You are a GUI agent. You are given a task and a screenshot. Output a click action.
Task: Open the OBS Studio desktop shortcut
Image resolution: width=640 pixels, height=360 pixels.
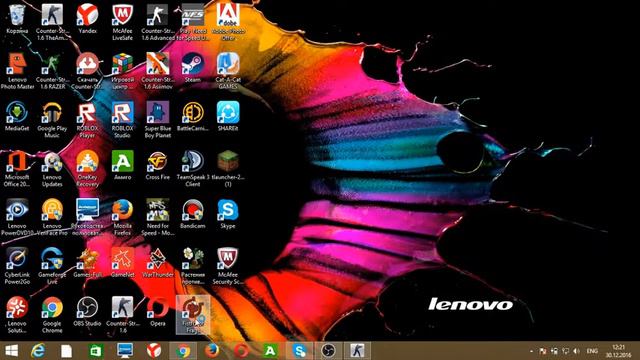87,311
